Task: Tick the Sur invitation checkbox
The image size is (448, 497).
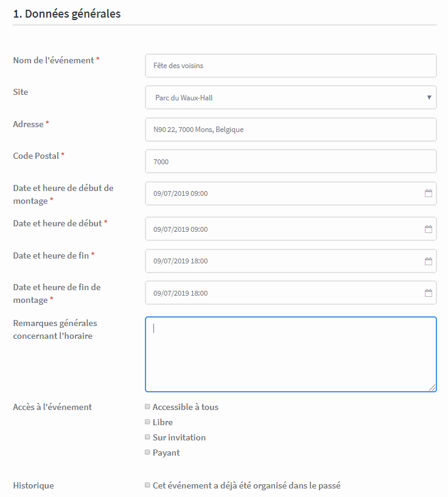Action: (x=147, y=437)
